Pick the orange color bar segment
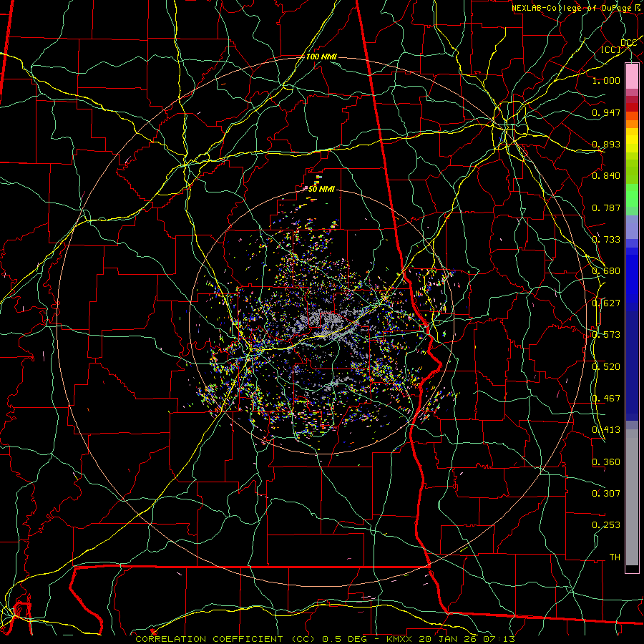The image size is (644, 644). click(632, 124)
